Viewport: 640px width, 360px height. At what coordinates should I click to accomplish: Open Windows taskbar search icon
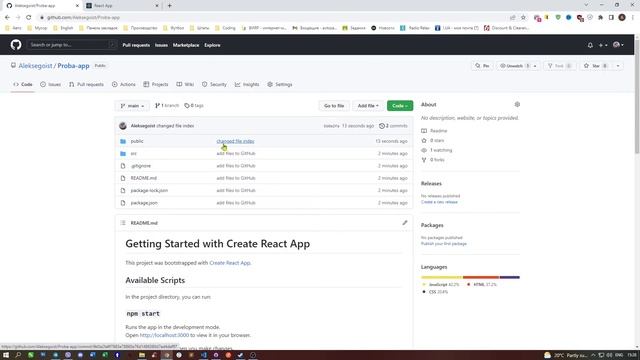point(18,355)
